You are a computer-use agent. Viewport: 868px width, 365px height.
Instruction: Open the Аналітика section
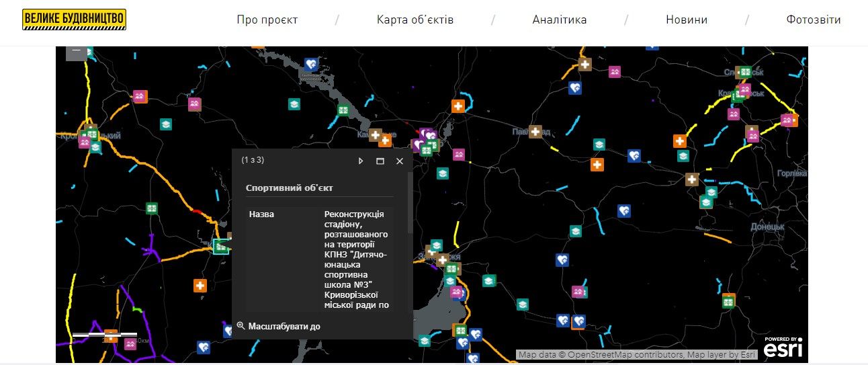coord(559,19)
